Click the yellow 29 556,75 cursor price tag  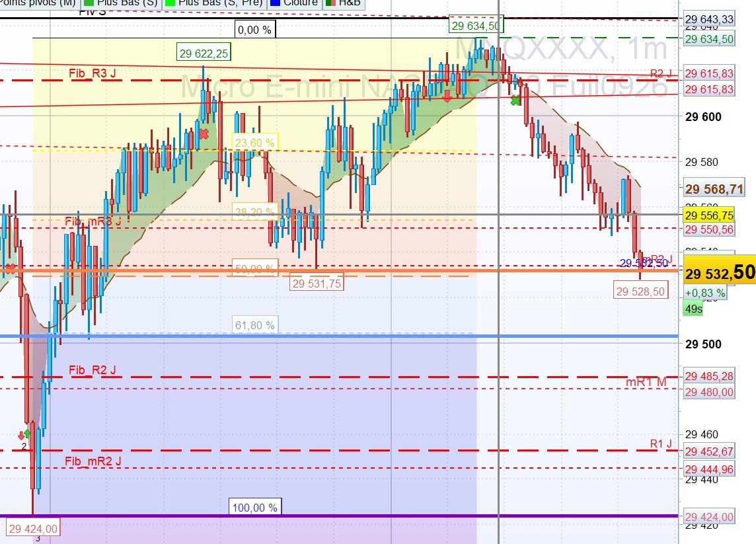point(708,215)
